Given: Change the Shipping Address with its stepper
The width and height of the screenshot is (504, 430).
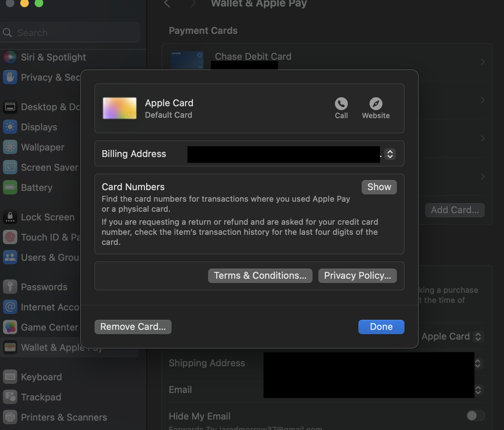Looking at the screenshot, I should point(478,363).
